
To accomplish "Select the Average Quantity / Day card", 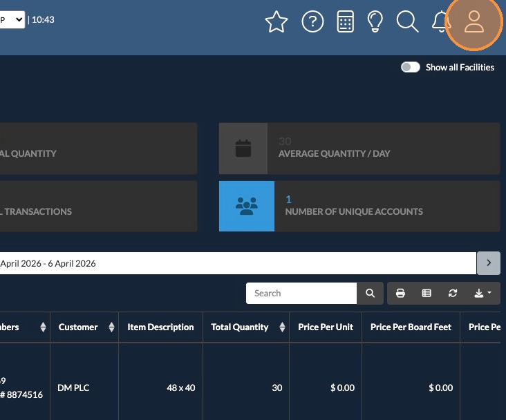I will (359, 149).
